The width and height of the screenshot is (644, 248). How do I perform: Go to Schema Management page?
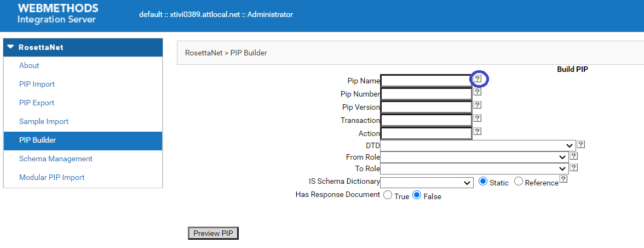click(x=55, y=159)
